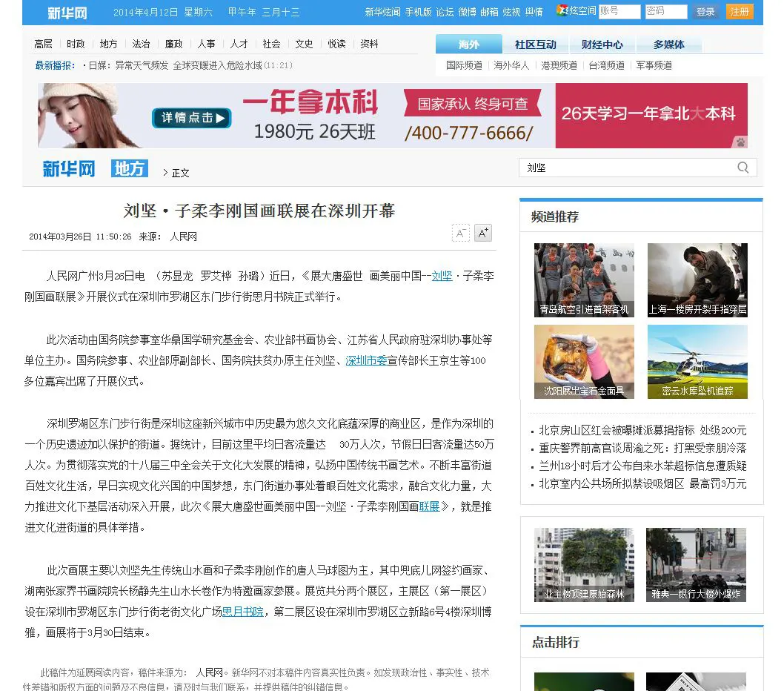Switch to the 多媒体 tab

tap(668, 44)
